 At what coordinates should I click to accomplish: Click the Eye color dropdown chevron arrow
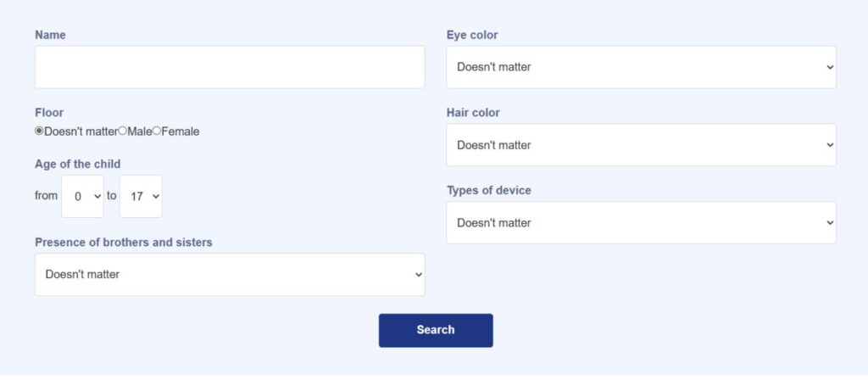[x=829, y=67]
